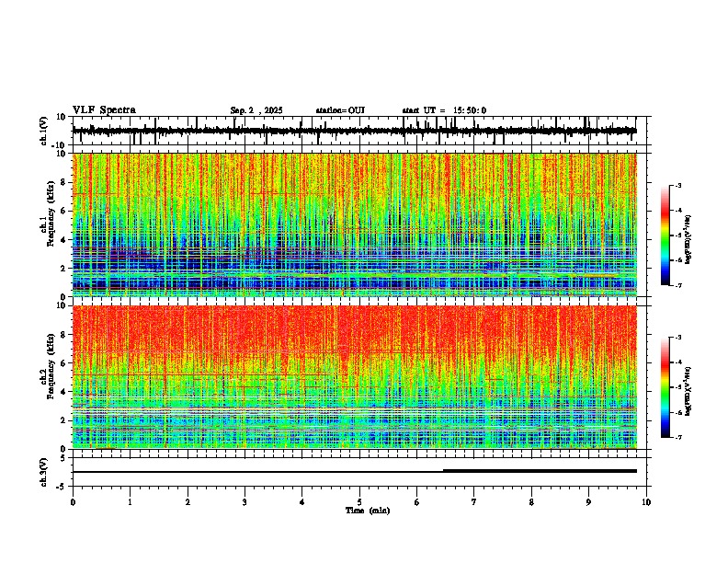Image resolution: width=728 pixels, height=563 pixels.
Task: Click time axis tick label '7'
Action: 474,502
